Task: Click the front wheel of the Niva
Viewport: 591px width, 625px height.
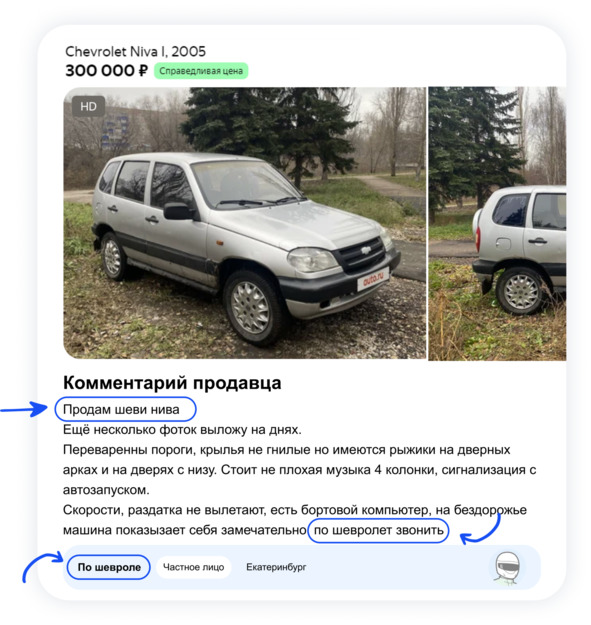Action: (x=251, y=307)
